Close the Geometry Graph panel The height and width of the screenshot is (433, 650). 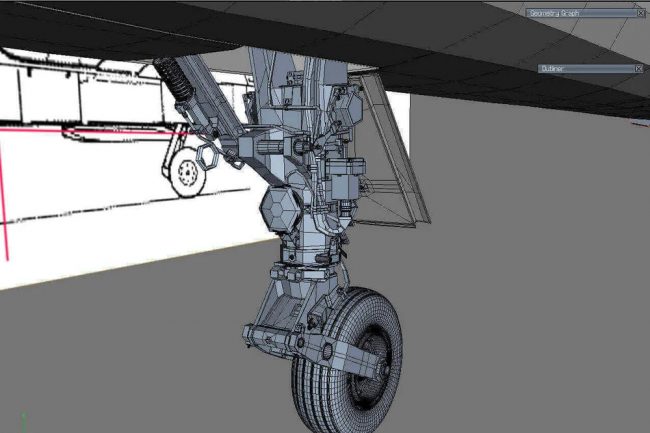(640, 13)
